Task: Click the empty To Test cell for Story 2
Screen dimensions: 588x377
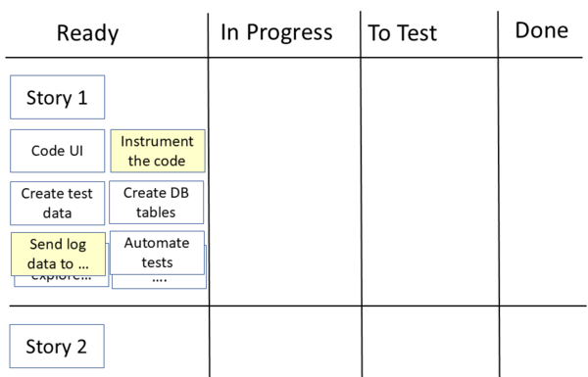Action: click(x=430, y=342)
